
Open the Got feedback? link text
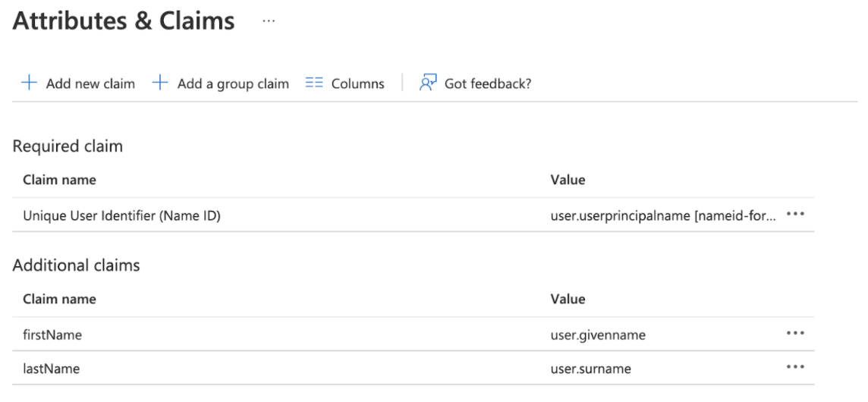coord(487,83)
